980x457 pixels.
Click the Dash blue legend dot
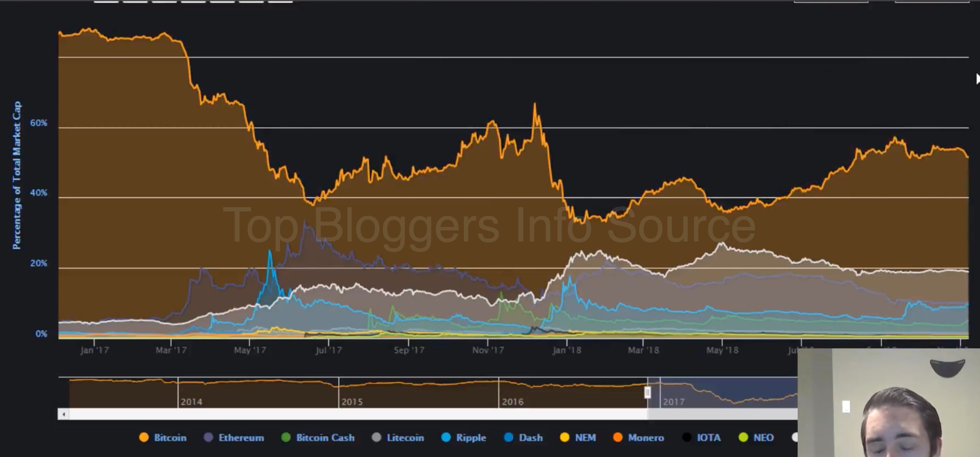click(x=508, y=438)
